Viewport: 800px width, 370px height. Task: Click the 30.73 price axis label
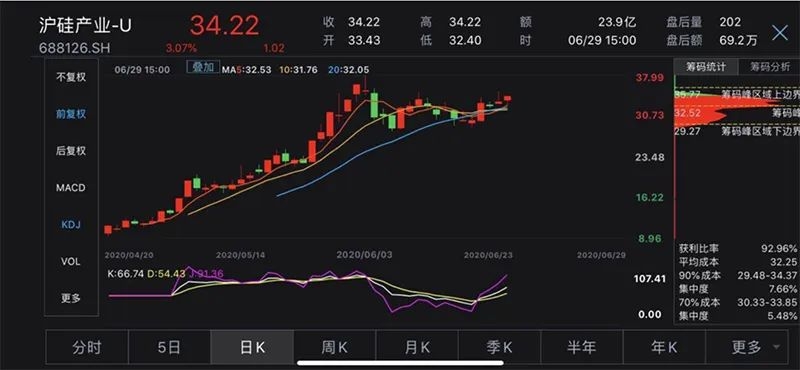(x=649, y=115)
